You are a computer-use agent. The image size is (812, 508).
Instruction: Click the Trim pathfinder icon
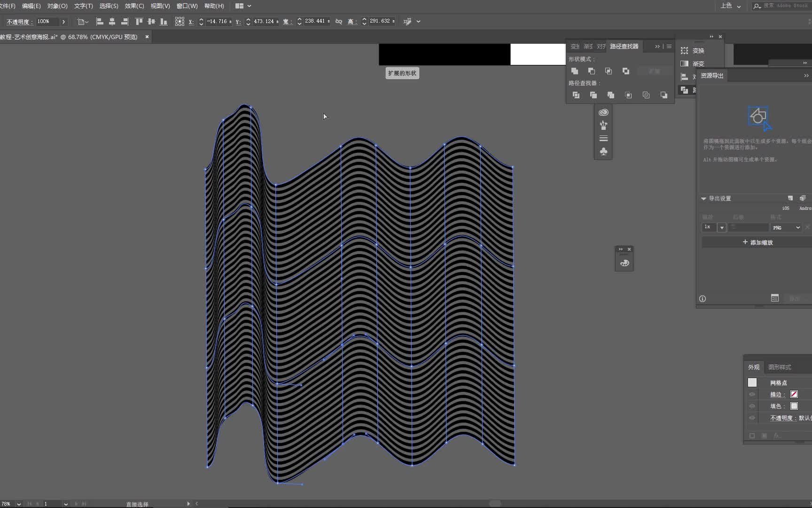pos(593,95)
